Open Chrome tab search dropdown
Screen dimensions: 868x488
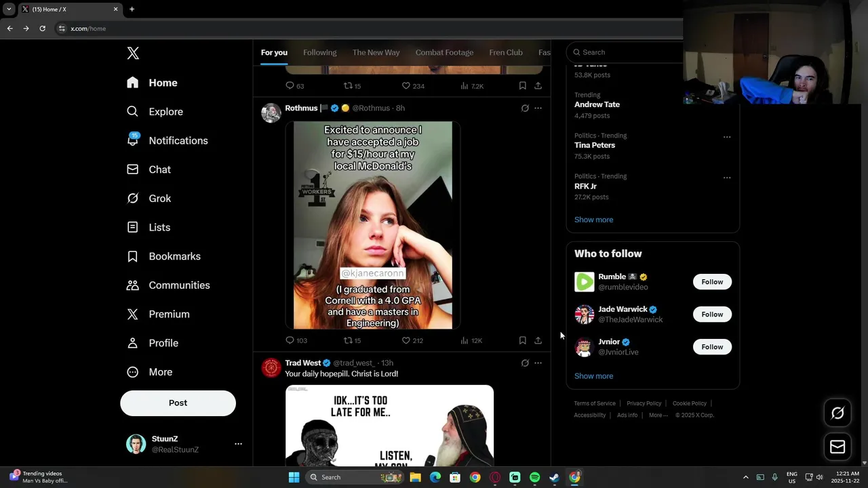pyautogui.click(x=9, y=9)
